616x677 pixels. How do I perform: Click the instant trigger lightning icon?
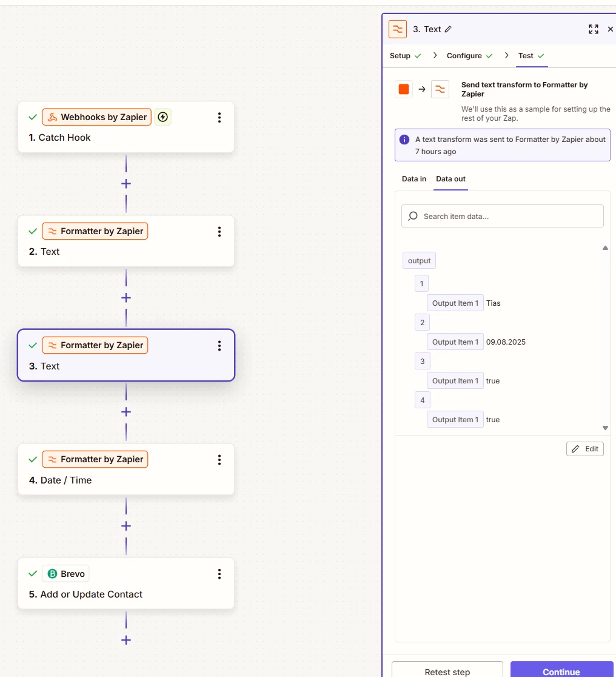[x=162, y=117]
